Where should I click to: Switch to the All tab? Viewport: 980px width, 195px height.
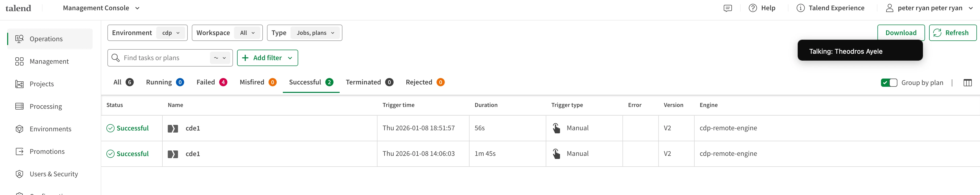123,82
